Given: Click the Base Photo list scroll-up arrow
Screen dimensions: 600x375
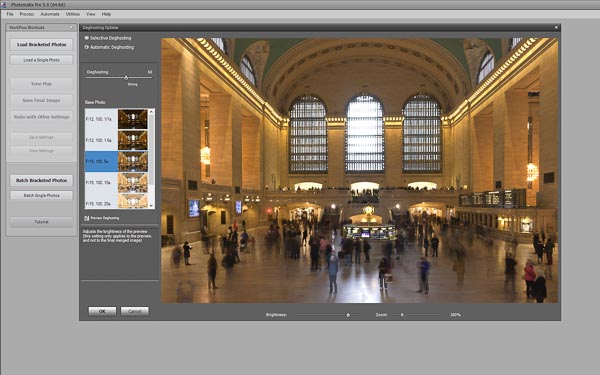Looking at the screenshot, I should pyautogui.click(x=152, y=112).
